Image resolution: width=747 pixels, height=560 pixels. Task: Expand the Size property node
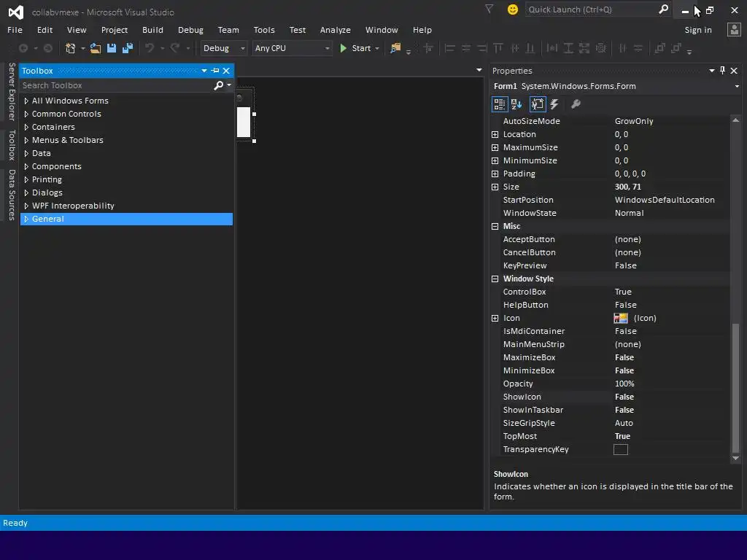click(495, 187)
